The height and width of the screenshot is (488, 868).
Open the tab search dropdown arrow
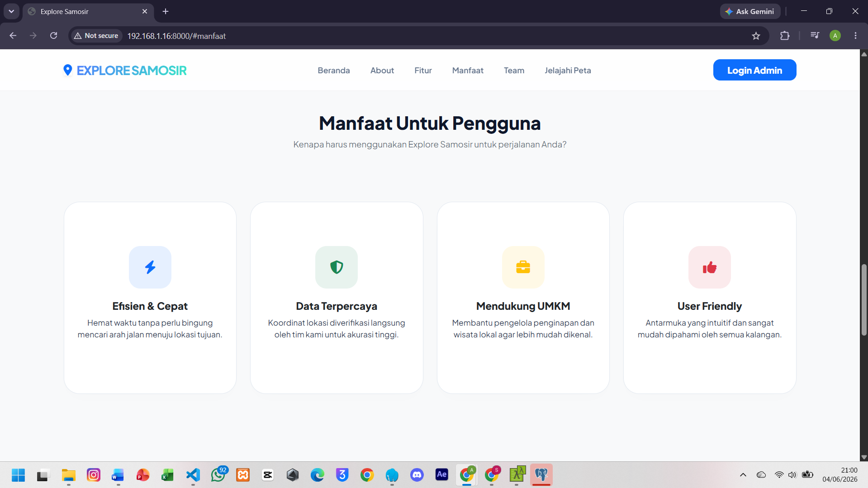pos(11,11)
